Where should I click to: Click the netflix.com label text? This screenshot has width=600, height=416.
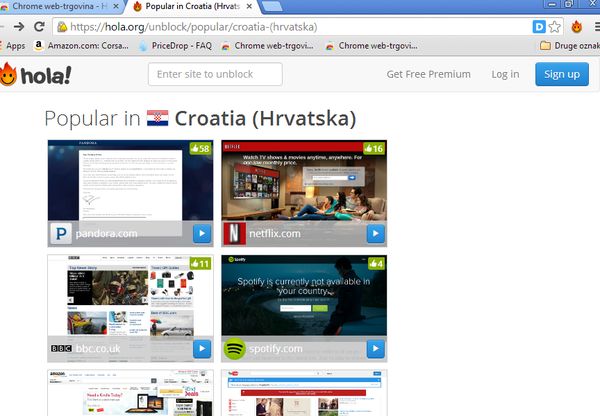coord(275,233)
